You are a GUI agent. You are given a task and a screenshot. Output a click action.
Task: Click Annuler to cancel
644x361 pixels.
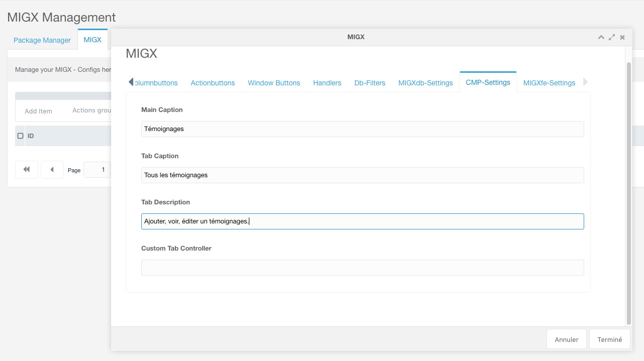567,339
